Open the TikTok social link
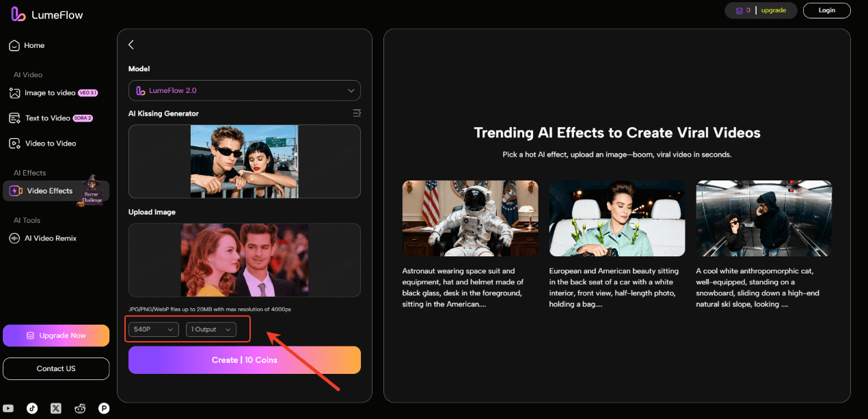Screen dimensions: 868x419 click(32, 408)
